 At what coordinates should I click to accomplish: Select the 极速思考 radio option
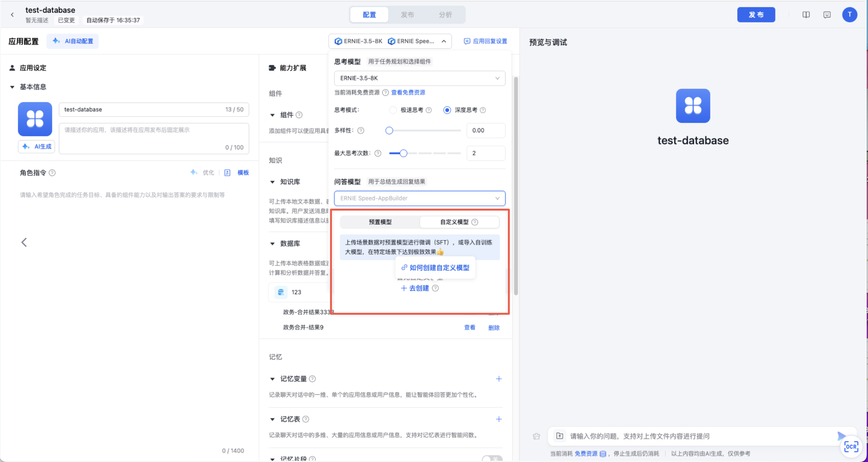(393, 110)
